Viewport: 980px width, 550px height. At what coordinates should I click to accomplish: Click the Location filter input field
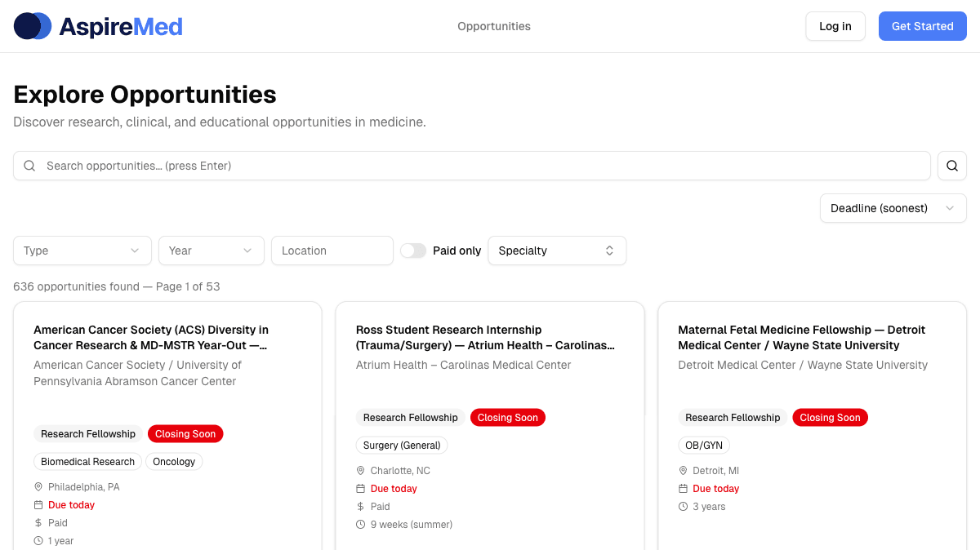click(x=332, y=251)
